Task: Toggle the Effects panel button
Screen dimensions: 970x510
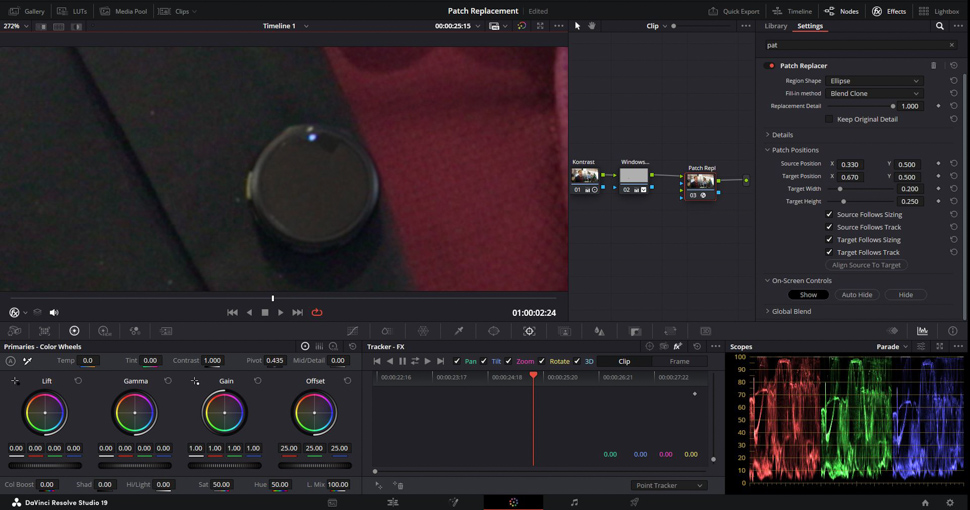Action: click(x=889, y=11)
